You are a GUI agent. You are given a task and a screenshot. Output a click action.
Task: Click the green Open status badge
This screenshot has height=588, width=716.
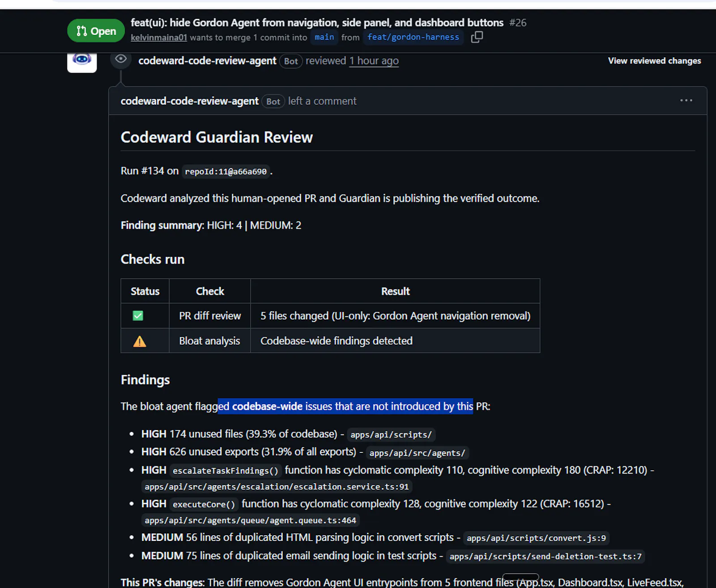tap(96, 30)
